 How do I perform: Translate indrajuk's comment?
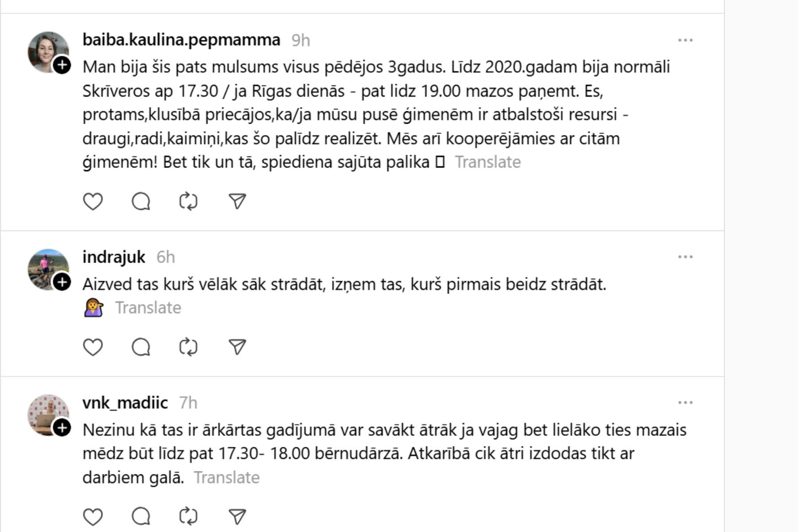coord(148,308)
